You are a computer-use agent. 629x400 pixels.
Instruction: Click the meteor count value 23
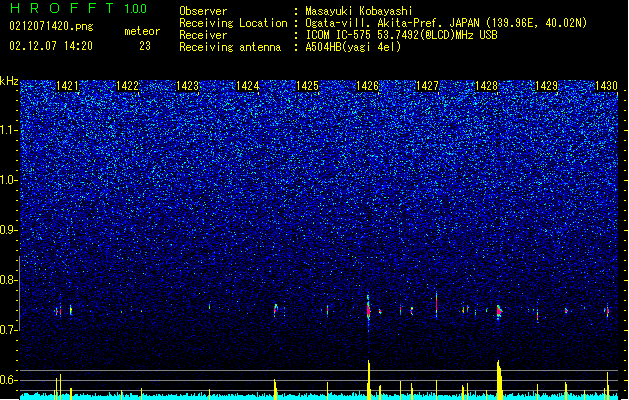(x=145, y=46)
